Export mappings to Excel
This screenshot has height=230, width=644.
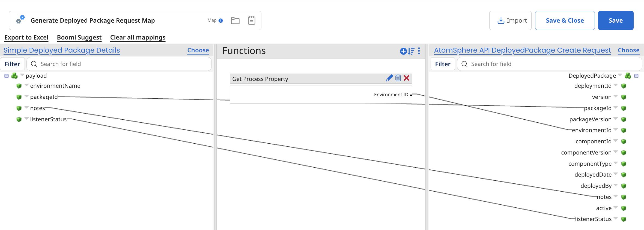pos(26,37)
